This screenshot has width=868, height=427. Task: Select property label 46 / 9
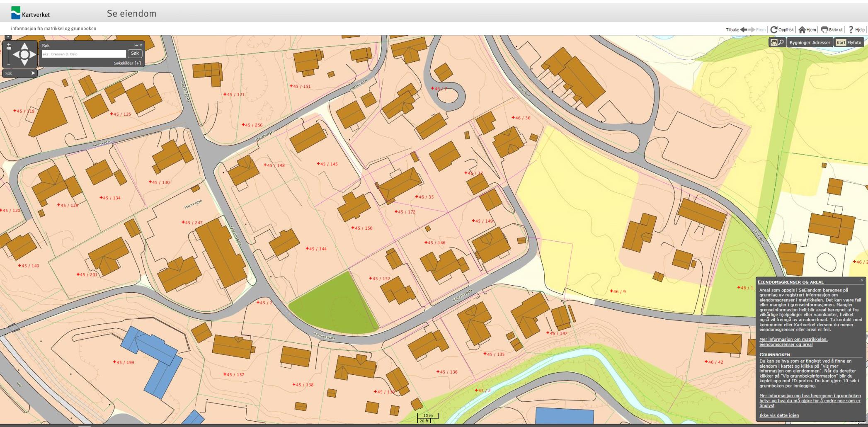pos(618,291)
